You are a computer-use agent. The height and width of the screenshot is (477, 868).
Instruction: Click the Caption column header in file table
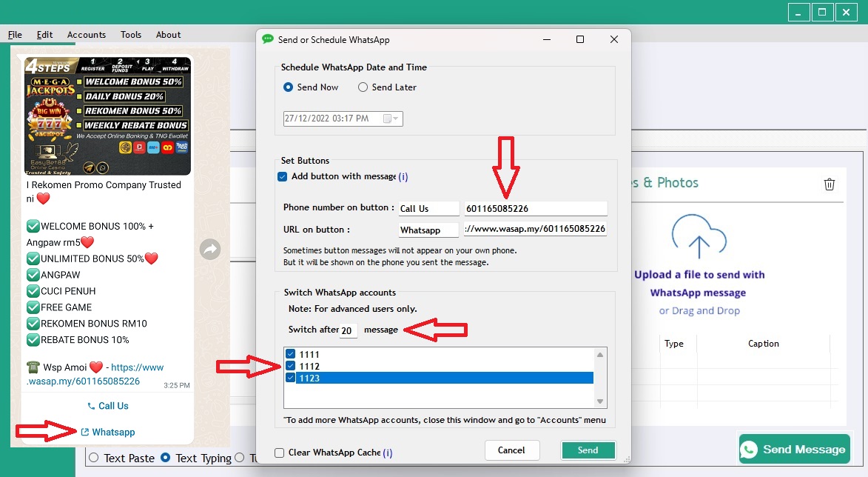[764, 344]
